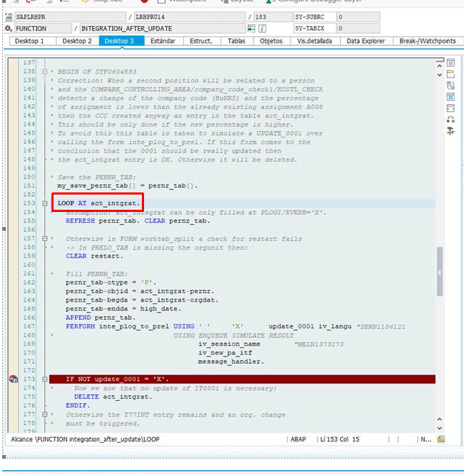
Task: Click the breakpoint icon at line 173
Action: [14, 379]
